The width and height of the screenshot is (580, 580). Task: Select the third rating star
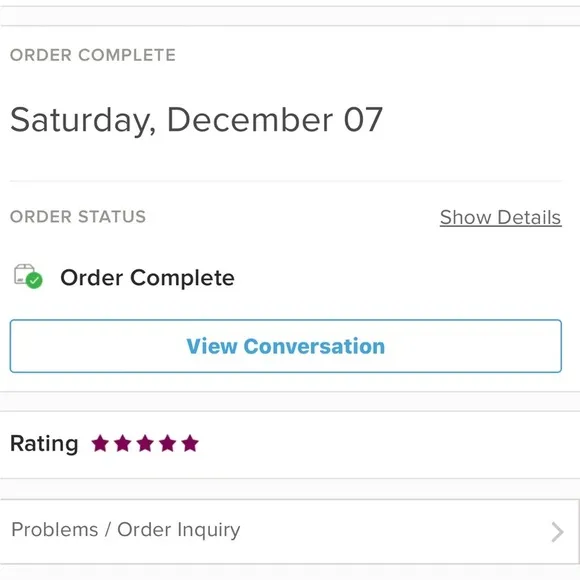[x=145, y=443]
